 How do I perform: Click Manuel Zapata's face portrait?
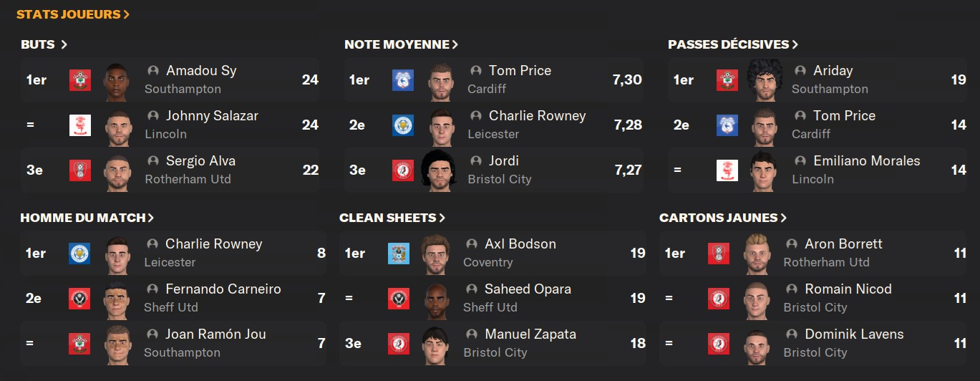[x=435, y=343]
